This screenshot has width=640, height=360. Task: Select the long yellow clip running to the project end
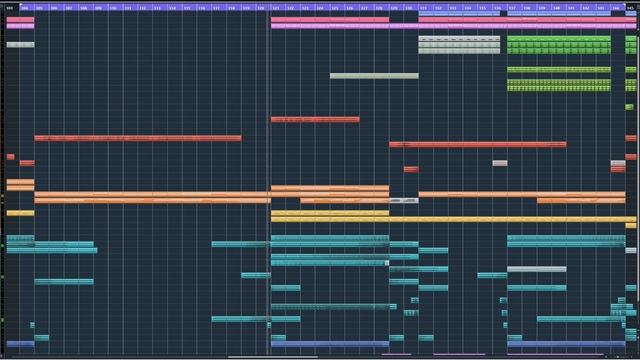pos(453,219)
